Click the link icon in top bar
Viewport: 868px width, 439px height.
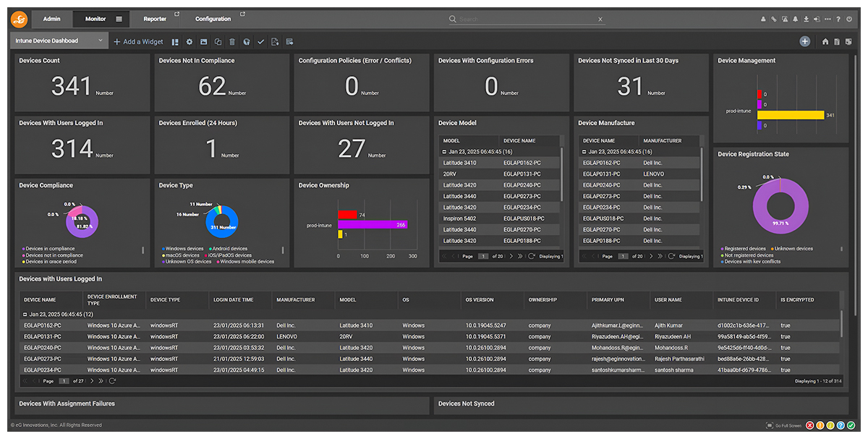(774, 20)
